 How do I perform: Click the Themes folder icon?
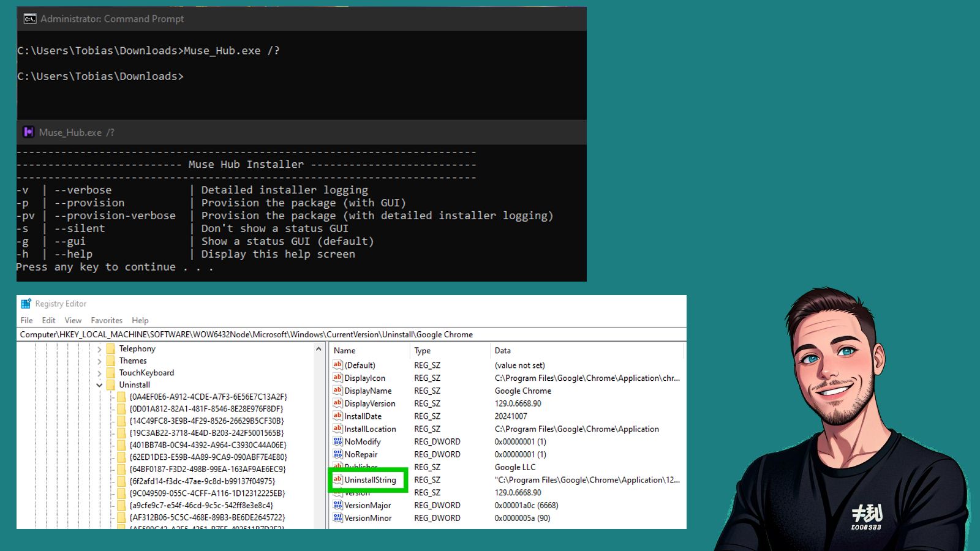pyautogui.click(x=111, y=361)
